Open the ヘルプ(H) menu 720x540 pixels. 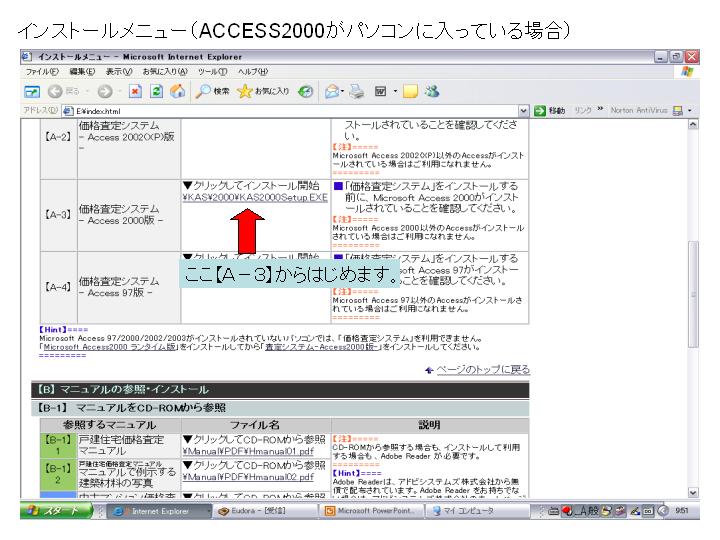253,72
